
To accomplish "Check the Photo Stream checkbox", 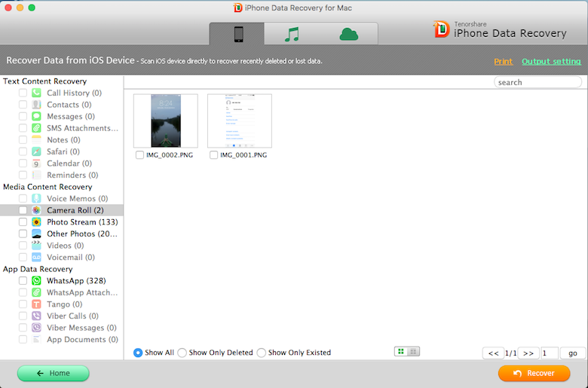I will [23, 222].
